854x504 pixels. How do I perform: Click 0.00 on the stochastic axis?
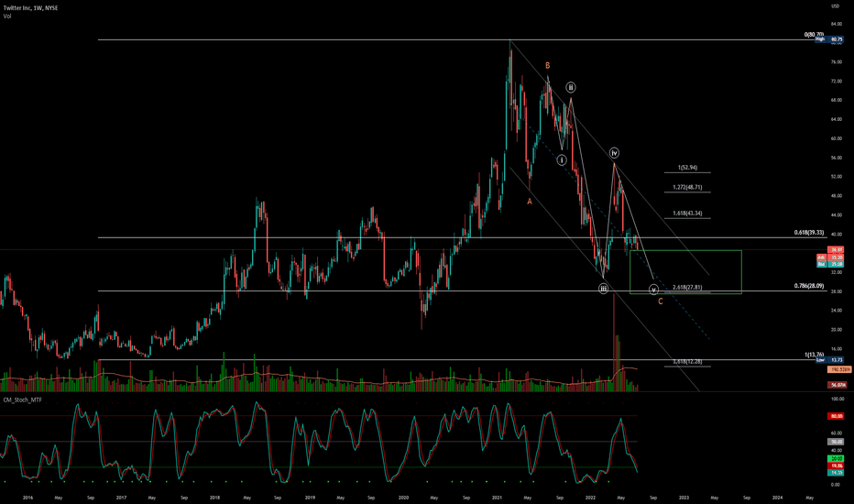[835, 485]
